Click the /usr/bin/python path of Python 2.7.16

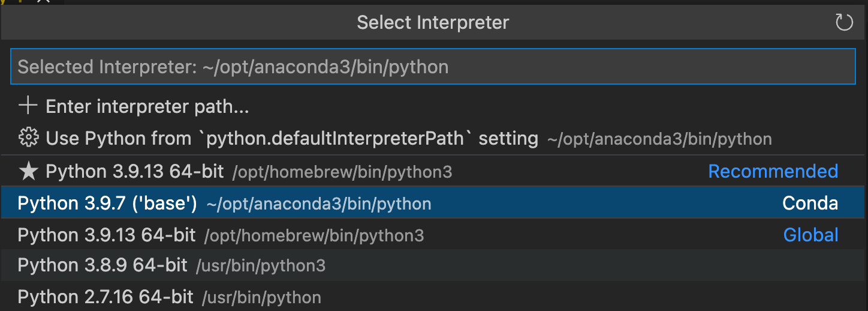coord(261,297)
